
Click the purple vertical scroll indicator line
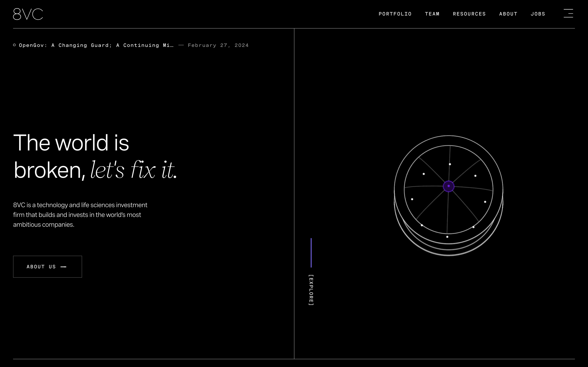[x=311, y=253]
